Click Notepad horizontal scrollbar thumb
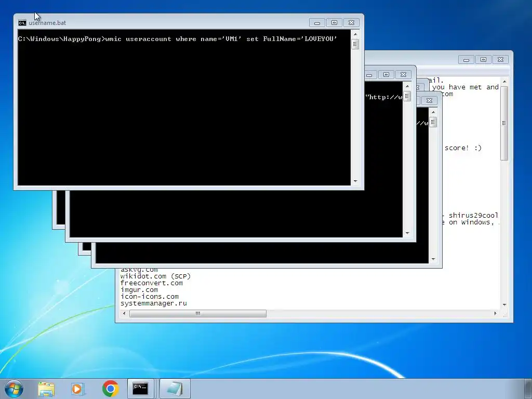532x399 pixels. click(x=198, y=313)
